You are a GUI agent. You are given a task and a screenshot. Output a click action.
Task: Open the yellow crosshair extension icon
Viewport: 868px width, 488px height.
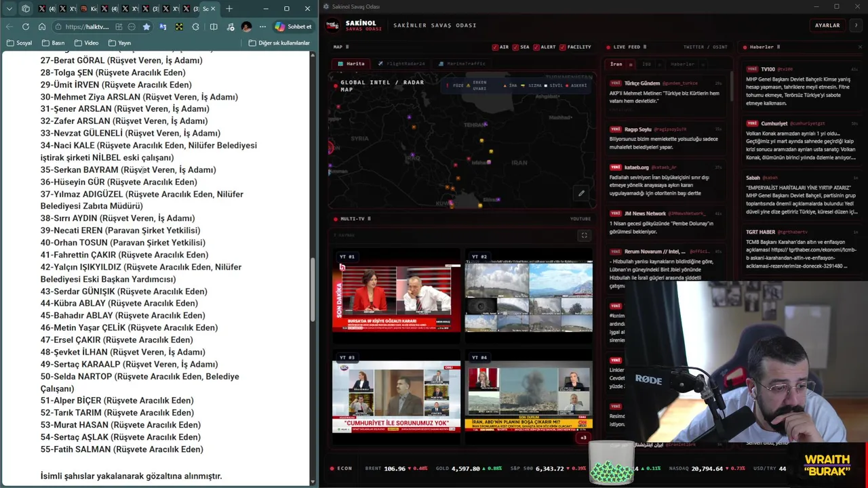[179, 26]
